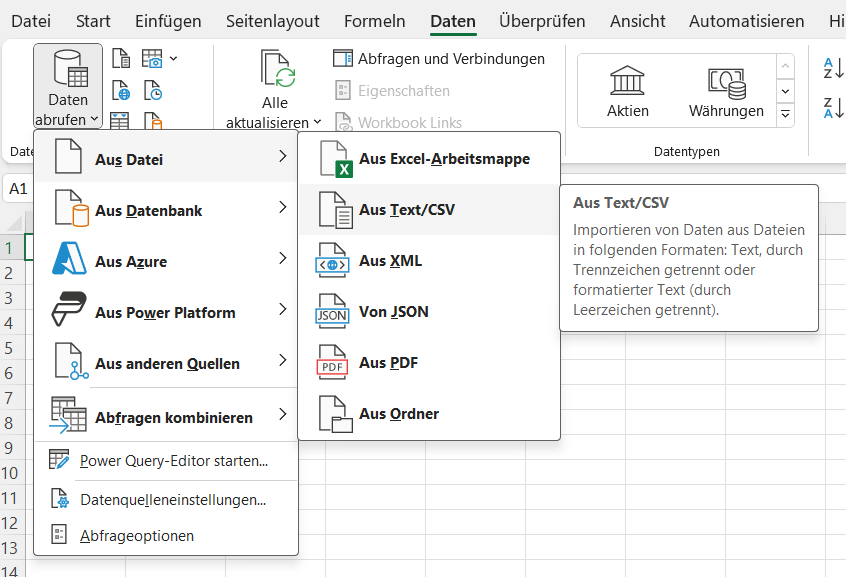Click the web import globe icon in the ribbon
Image resolution: width=846 pixels, height=577 pixels.
click(121, 91)
